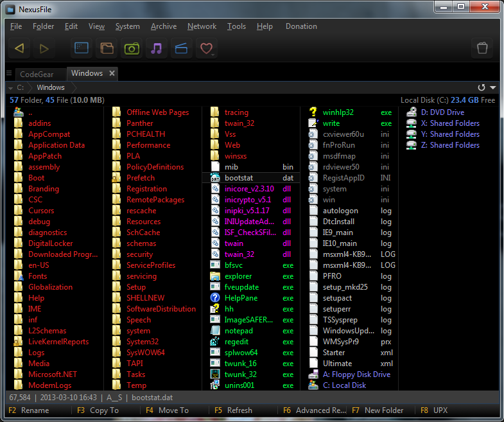Open the documents folder toolbar icon

pos(107,49)
